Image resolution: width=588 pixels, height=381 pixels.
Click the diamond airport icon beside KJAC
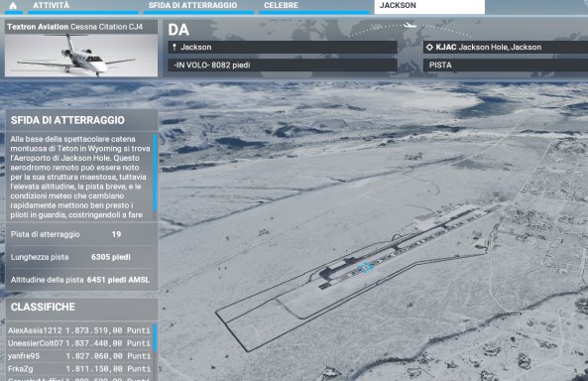click(x=429, y=48)
